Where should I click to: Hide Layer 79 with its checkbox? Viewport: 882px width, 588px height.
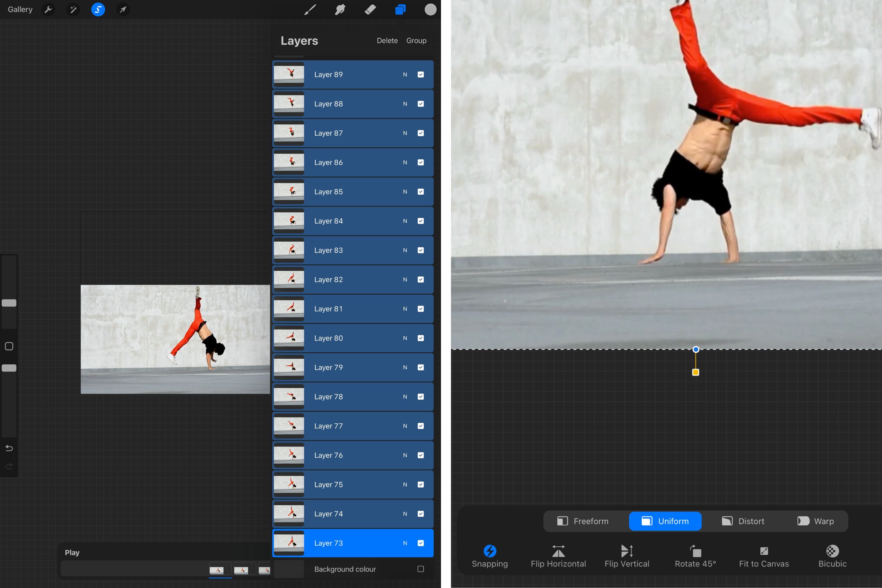pyautogui.click(x=420, y=367)
